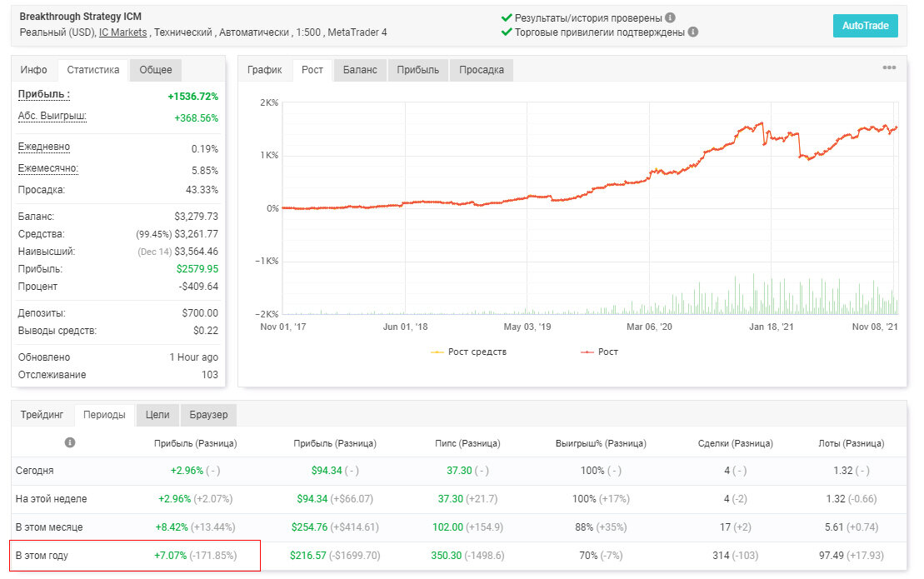
Task: Open the three-dots chart options menu
Action: click(x=889, y=67)
